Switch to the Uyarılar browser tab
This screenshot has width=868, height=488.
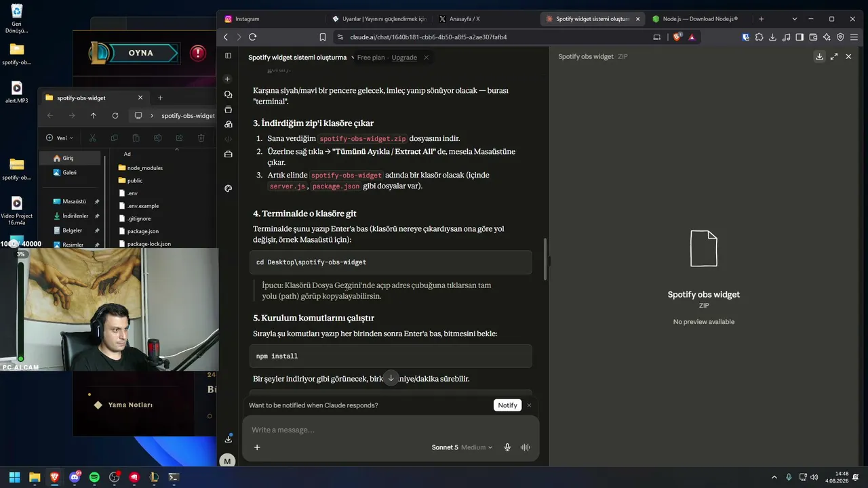click(x=379, y=19)
